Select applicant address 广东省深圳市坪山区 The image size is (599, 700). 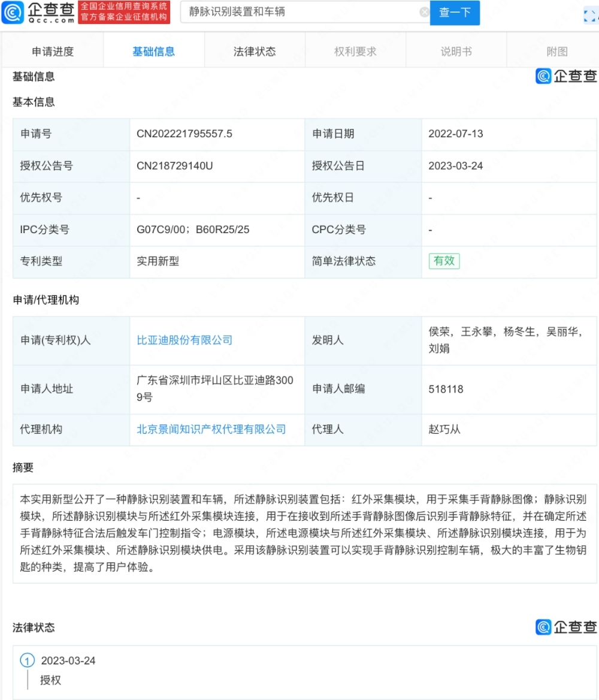[x=214, y=388]
